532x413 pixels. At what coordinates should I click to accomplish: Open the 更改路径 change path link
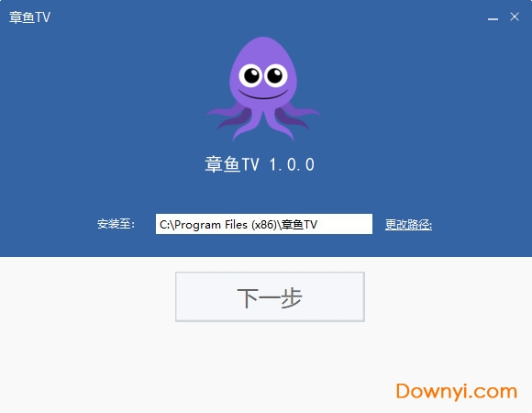[408, 224]
